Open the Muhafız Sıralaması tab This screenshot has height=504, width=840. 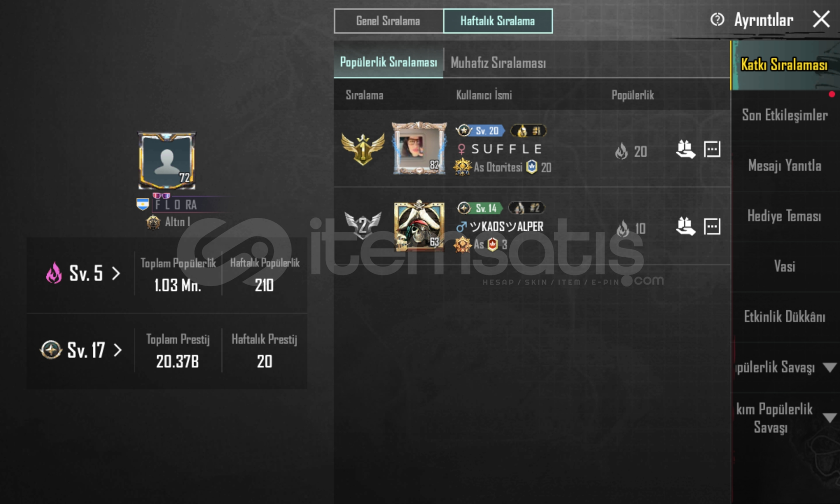pos(498,63)
